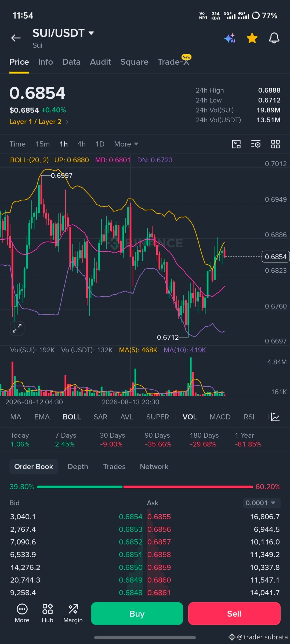Viewport: 290px width, 644px height.
Task: Select ask price 0.6855
Action: pos(159,517)
